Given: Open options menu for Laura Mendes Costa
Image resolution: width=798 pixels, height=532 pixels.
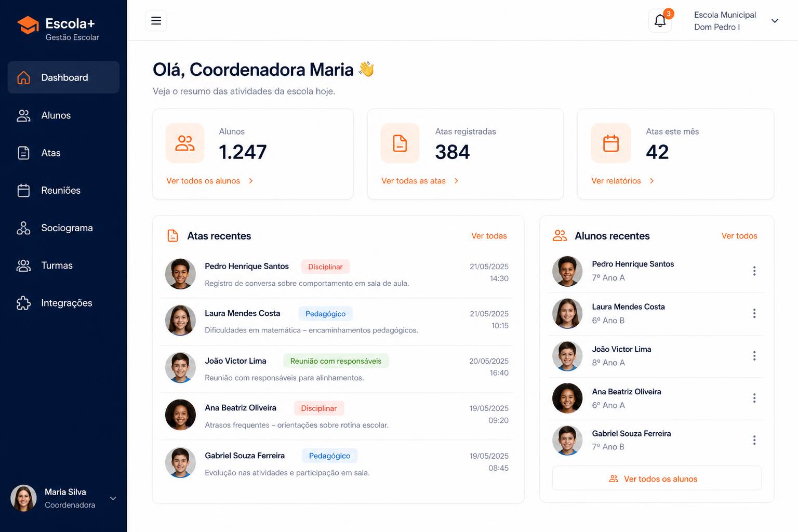Looking at the screenshot, I should point(754,313).
